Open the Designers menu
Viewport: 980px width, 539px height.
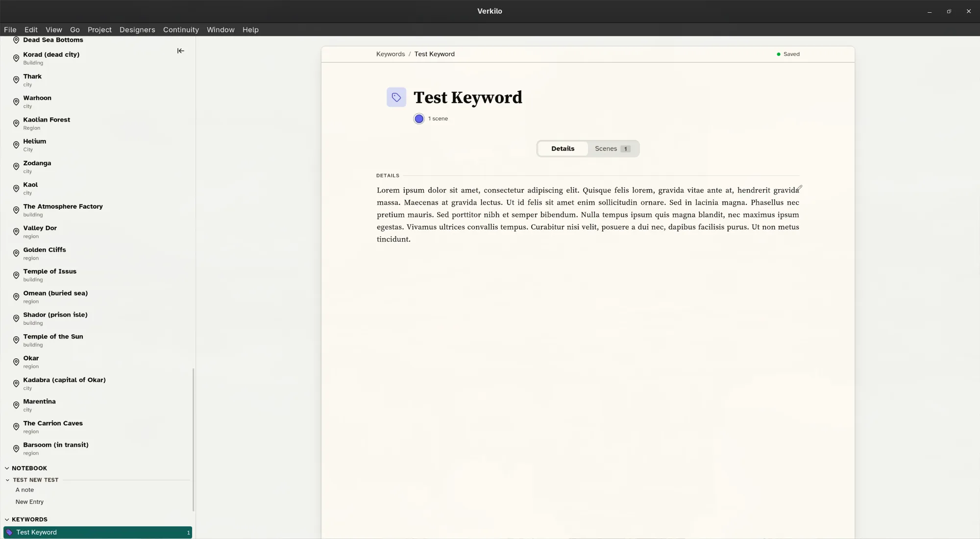pyautogui.click(x=137, y=30)
